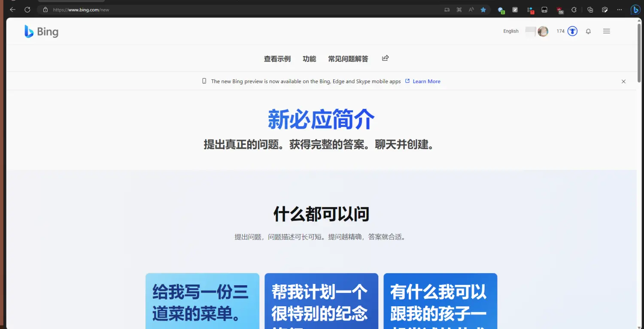Select the 功能 tab
The height and width of the screenshot is (329, 644).
[x=309, y=59]
